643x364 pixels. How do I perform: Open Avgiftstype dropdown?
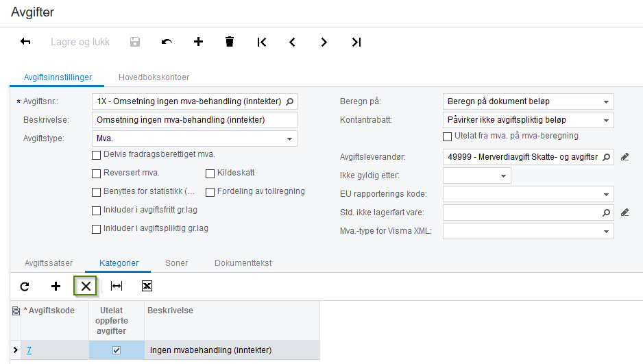289,138
